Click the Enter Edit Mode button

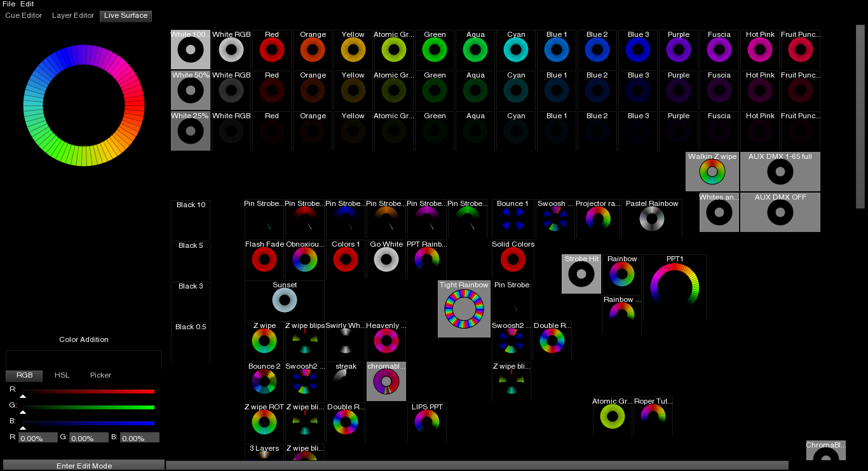coord(84,465)
